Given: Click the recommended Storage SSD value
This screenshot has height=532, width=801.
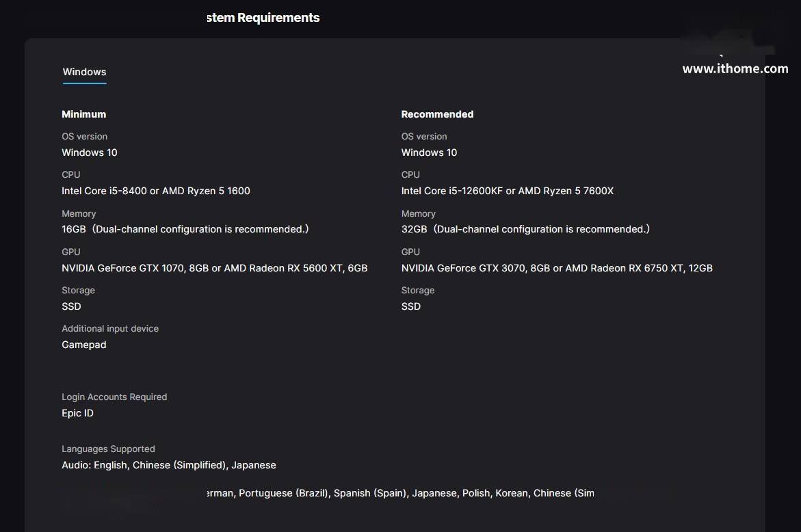Looking at the screenshot, I should click(411, 306).
